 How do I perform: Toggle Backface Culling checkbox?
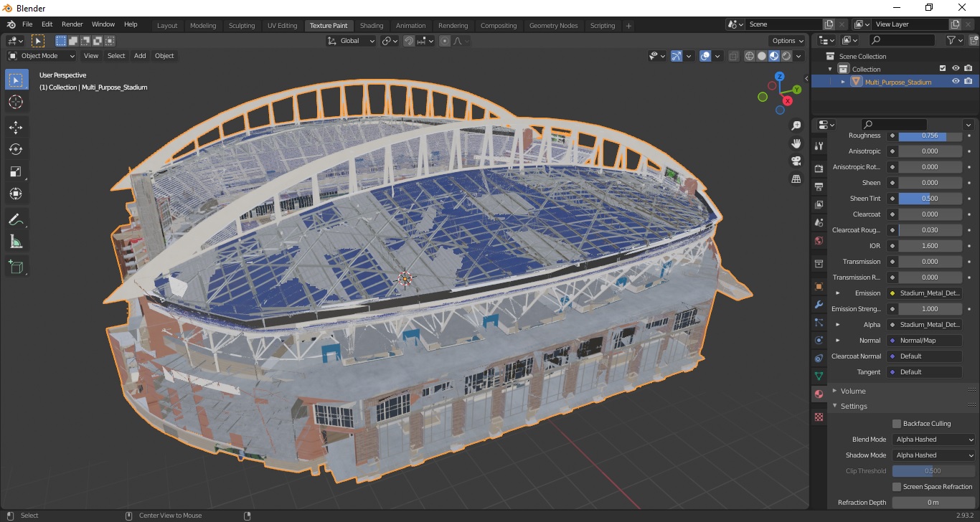897,424
